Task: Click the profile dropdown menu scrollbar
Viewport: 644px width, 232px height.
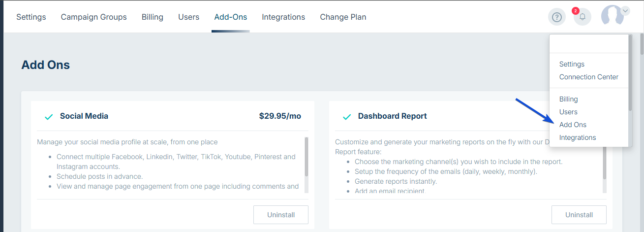Action: [x=629, y=74]
